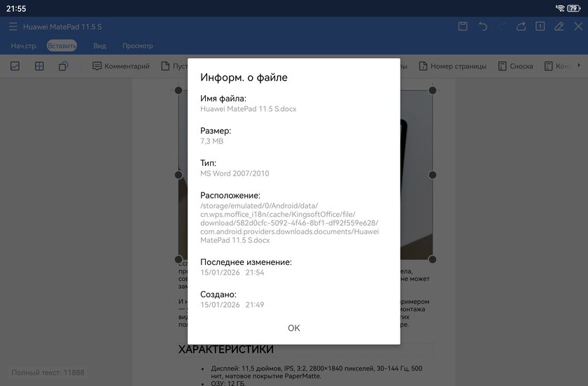The image size is (588, 386).
Task: Insert a blank page with Пуст button
Action: (174, 66)
